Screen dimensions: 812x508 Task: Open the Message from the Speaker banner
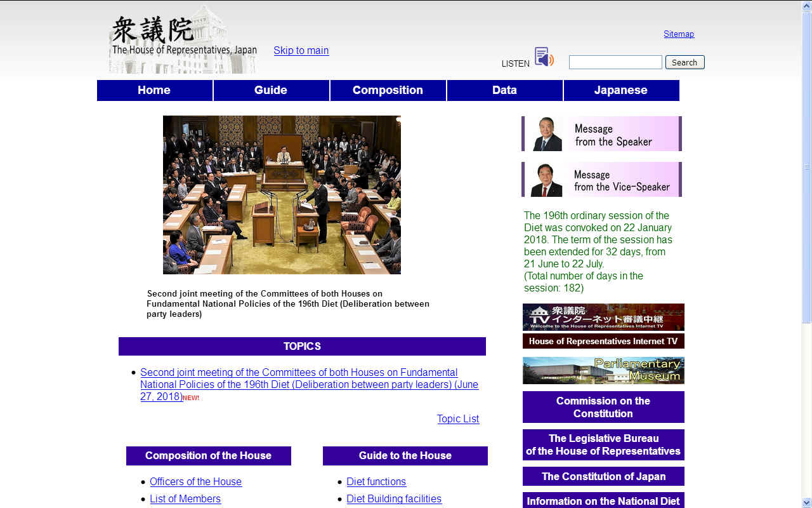coord(601,134)
